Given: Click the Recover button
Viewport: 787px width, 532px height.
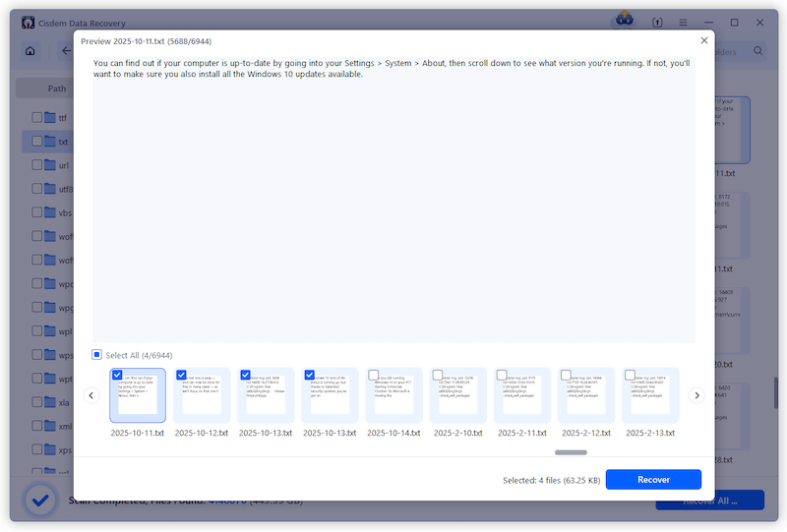Looking at the screenshot, I should coord(653,480).
